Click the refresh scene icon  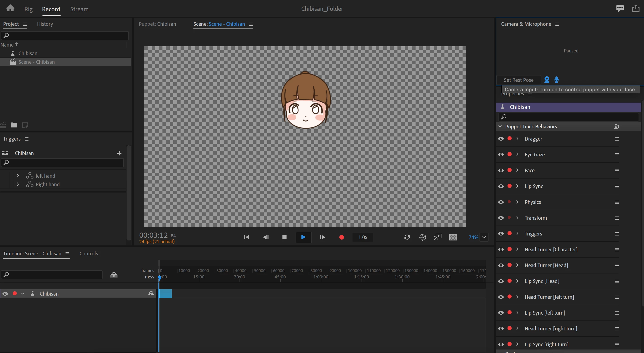click(407, 237)
